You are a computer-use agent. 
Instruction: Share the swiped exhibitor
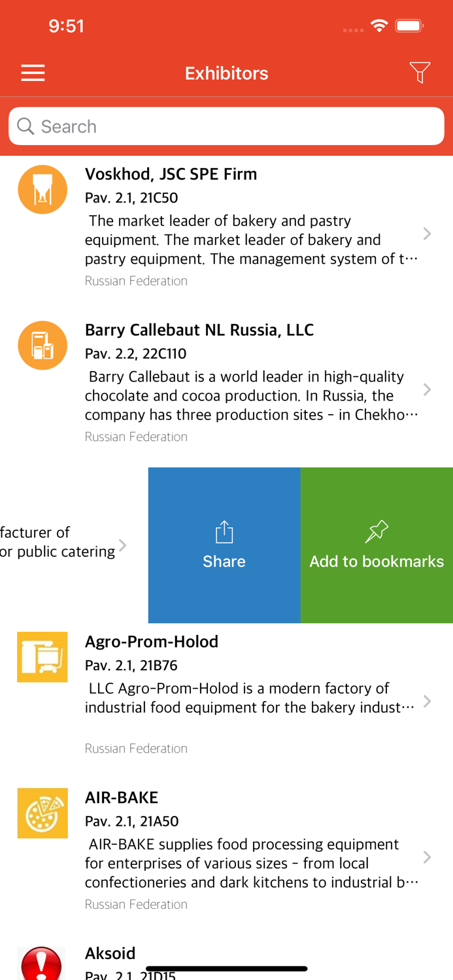click(224, 545)
